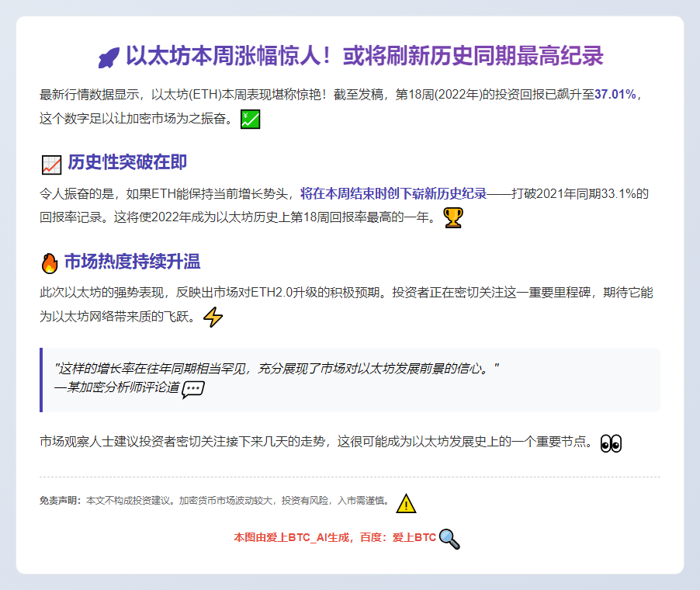Select the fire icon before 市场热度持续升温
Screen dimensions: 700x590
point(49,262)
